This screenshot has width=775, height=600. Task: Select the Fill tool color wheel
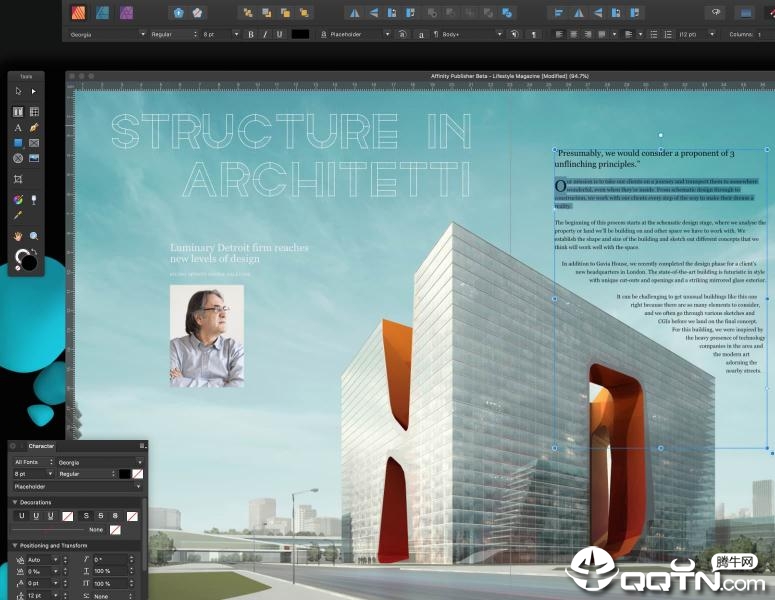click(18, 200)
